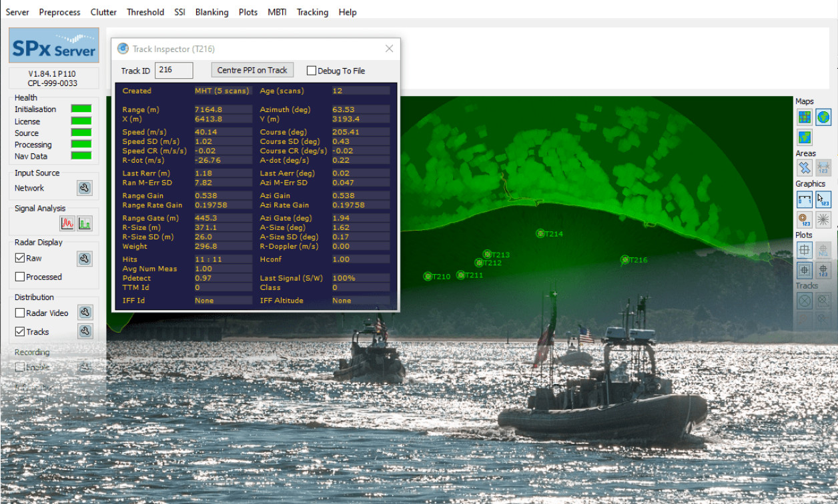This screenshot has height=504, width=838.
Task: Click the Speed value 40.14
Action: click(x=223, y=132)
